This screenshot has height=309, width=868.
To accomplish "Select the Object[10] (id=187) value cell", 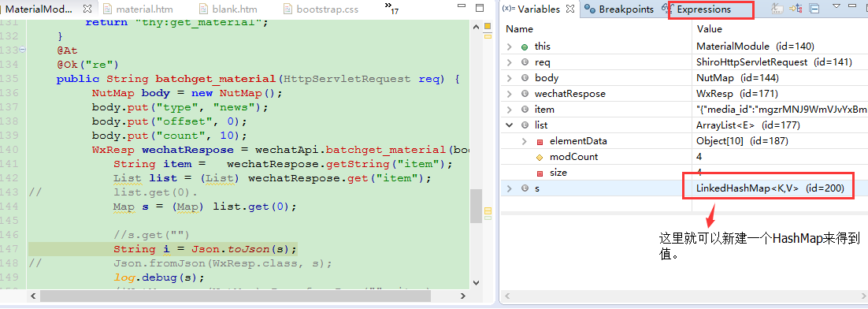I will pyautogui.click(x=742, y=141).
